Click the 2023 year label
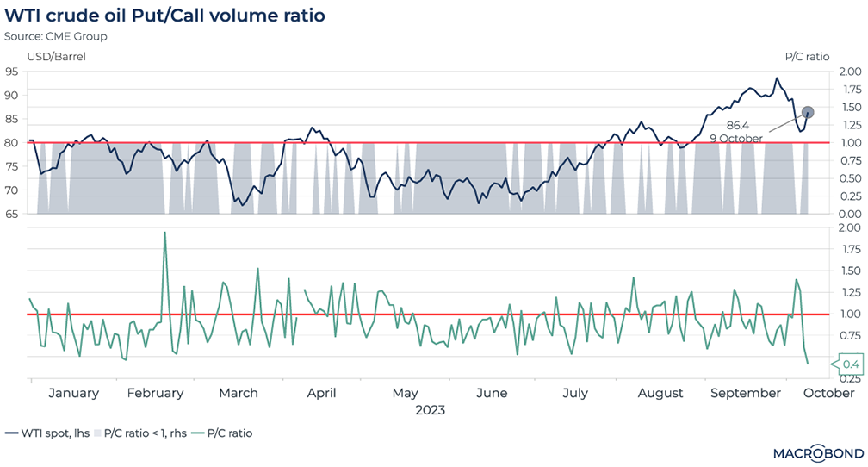 pos(429,410)
